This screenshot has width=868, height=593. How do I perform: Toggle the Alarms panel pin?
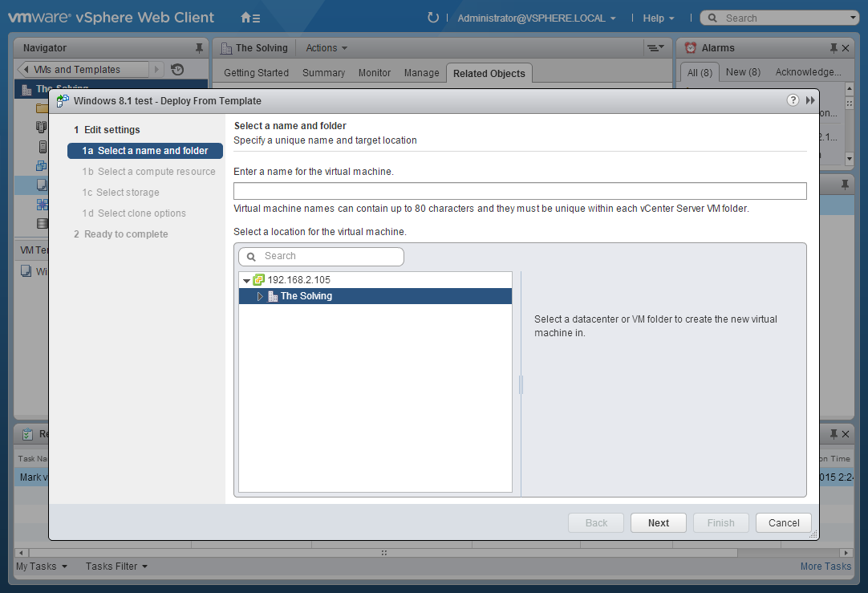(x=834, y=48)
